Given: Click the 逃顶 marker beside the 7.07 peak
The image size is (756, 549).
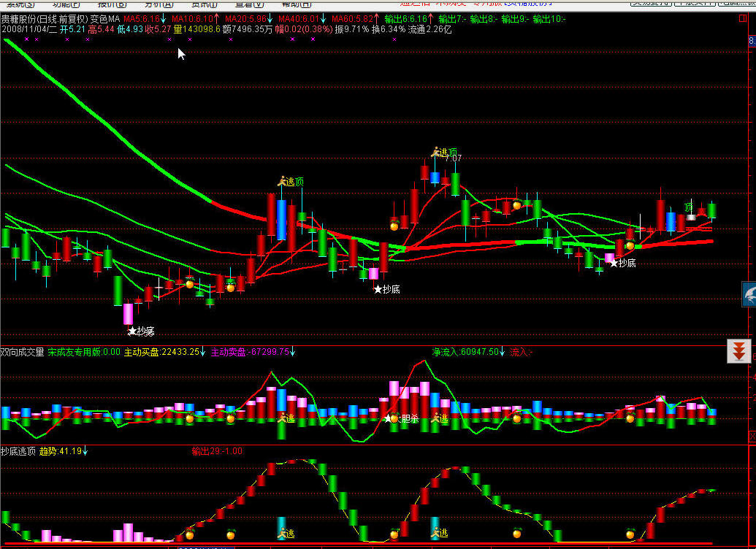Looking at the screenshot, I should [x=444, y=153].
